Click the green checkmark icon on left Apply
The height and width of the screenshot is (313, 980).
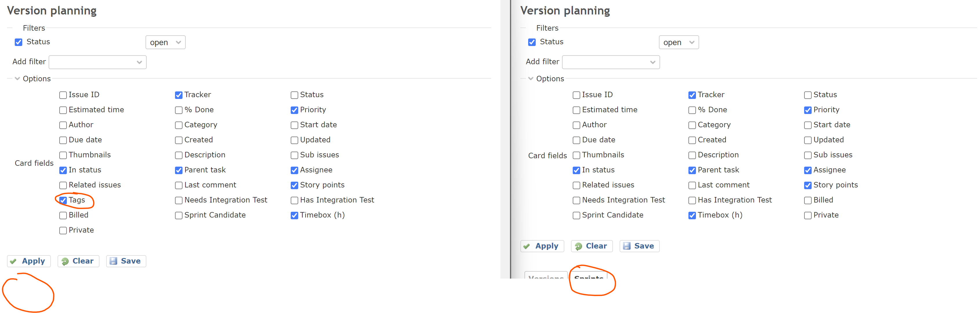pos(13,261)
